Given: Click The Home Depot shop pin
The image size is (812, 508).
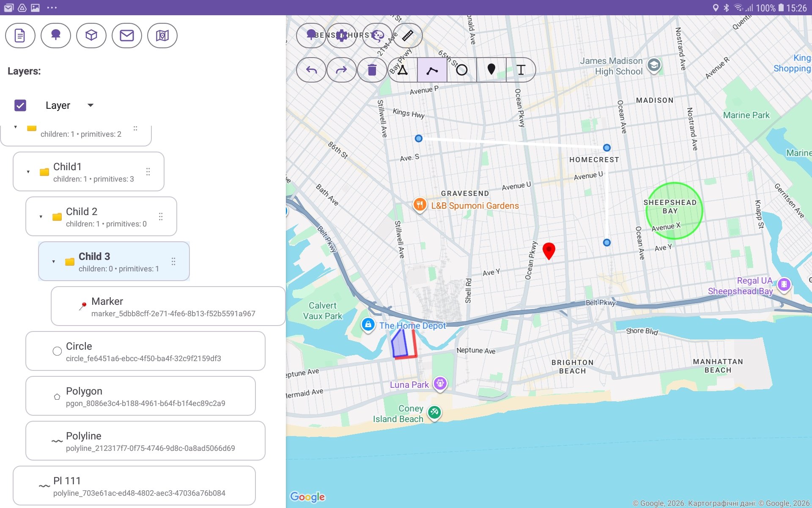Looking at the screenshot, I should pos(368,325).
